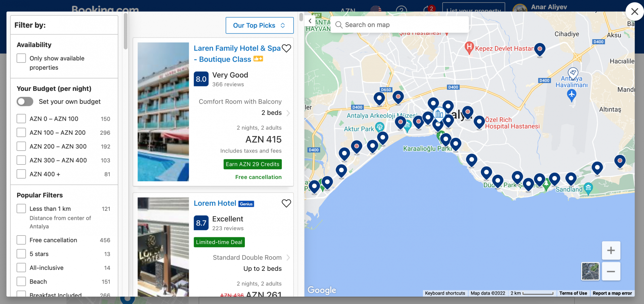Check AZN 100 – AZN 200 budget
This screenshot has width=644, height=304.
pos(21,132)
